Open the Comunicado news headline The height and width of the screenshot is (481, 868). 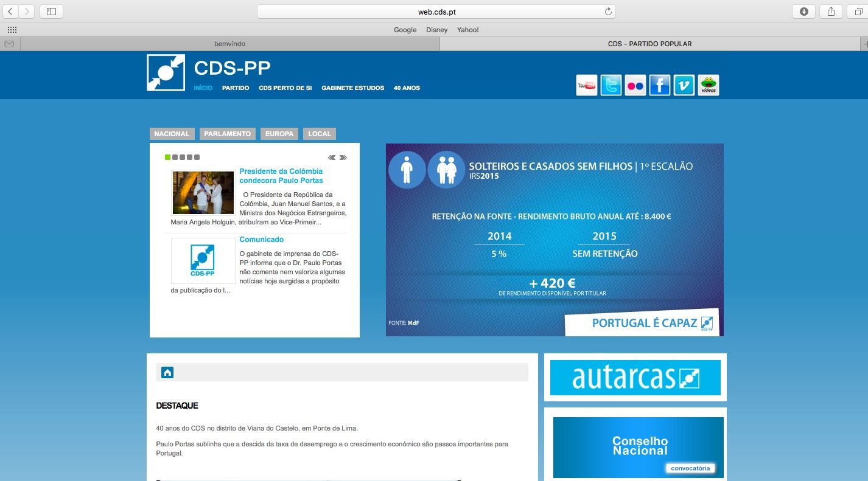tap(261, 240)
